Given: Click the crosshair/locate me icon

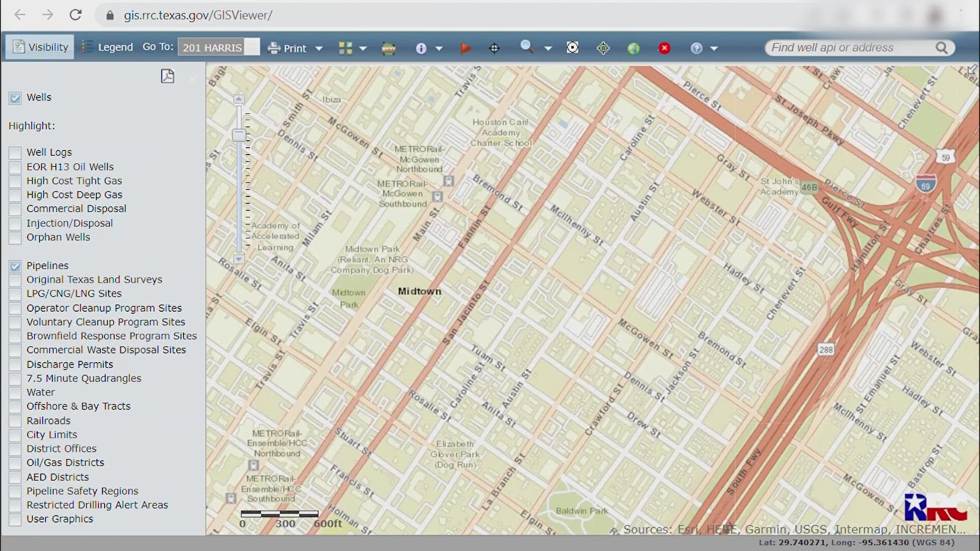Looking at the screenshot, I should 602,48.
